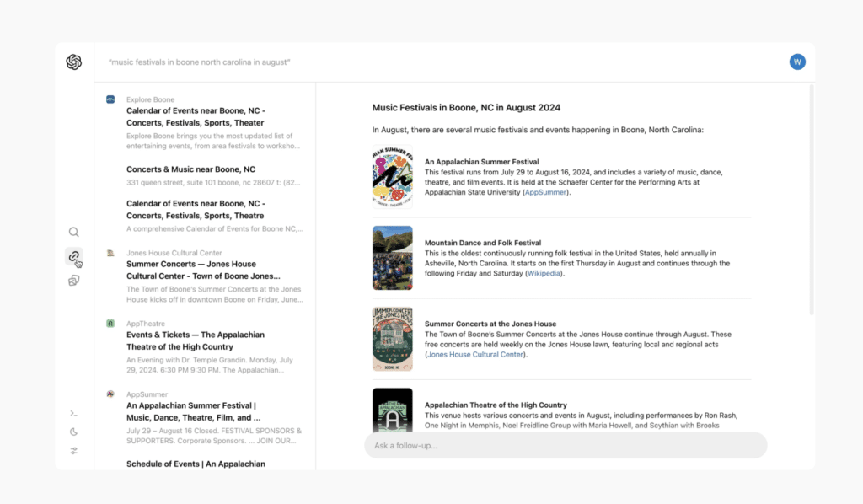Click the answer panel vertical scrollbar
Viewport: 863px width, 504px height.
click(812, 200)
